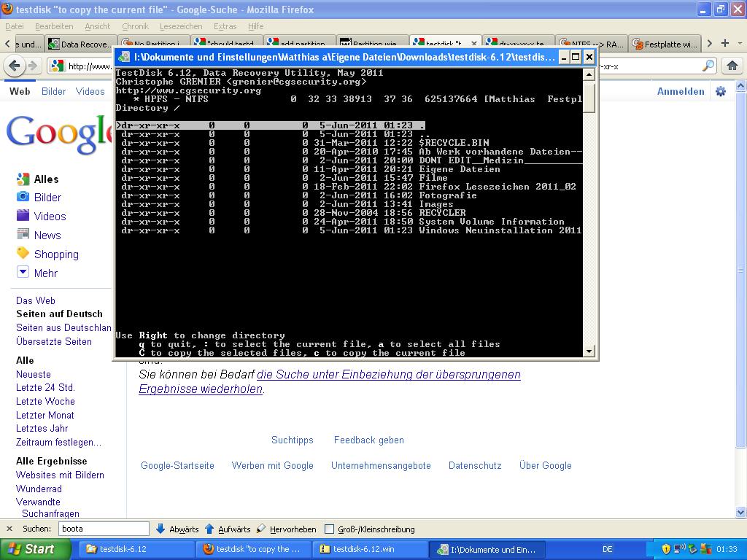Viewport: 747px width, 560px height.
Task: Select Alles search category icon
Action: click(x=23, y=179)
